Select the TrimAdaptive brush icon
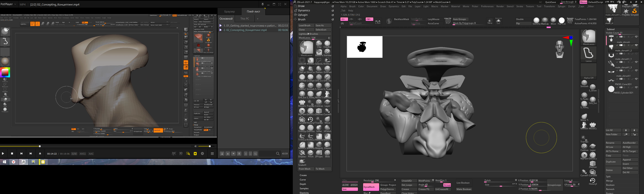The width and height of the screenshot is (644, 194). [x=302, y=78]
